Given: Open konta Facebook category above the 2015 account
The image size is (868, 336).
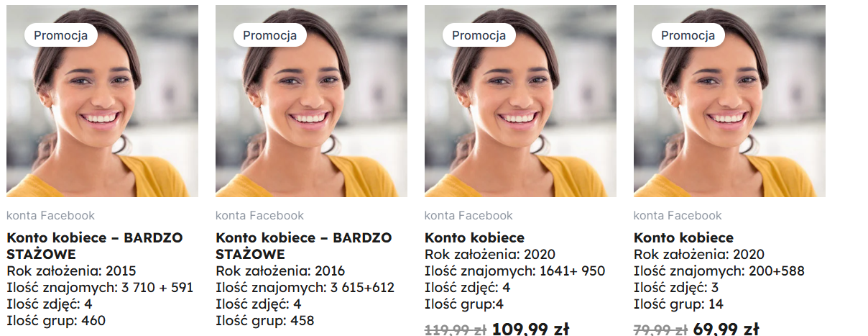Looking at the screenshot, I should coord(50,215).
